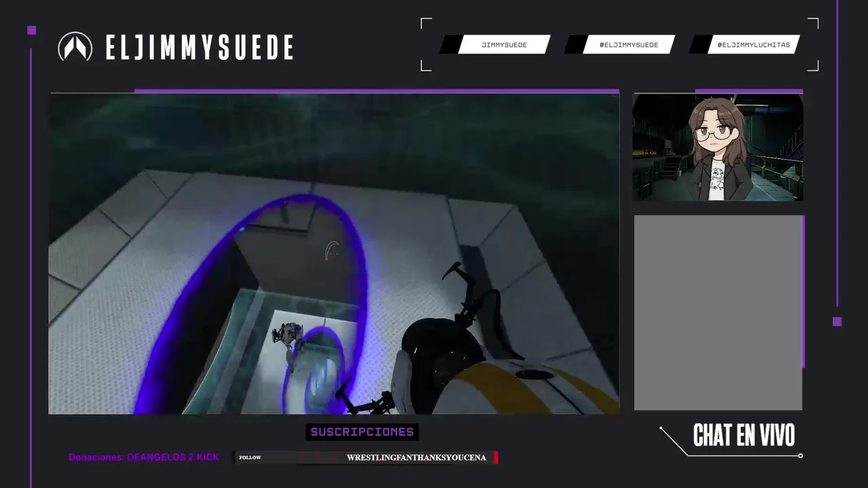This screenshot has height=488, width=868.
Task: Click the avatar webcam panel
Action: (717, 147)
